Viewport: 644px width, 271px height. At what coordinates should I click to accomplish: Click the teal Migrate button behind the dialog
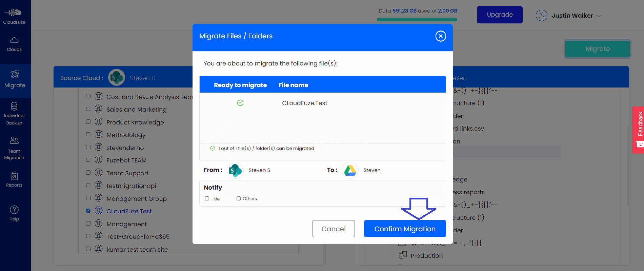pos(597,49)
